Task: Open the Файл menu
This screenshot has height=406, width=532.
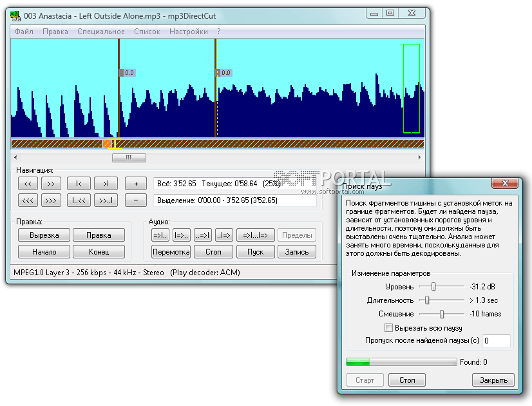Action: click(x=24, y=32)
